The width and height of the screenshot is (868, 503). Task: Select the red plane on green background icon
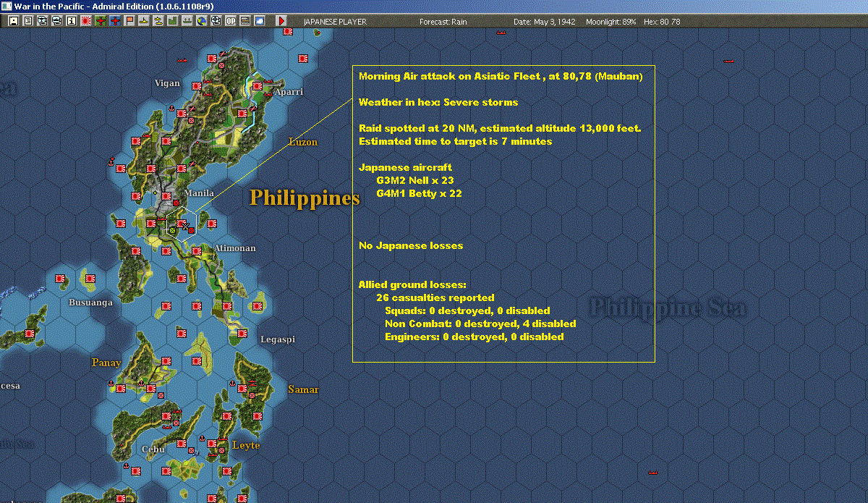pos(101,21)
